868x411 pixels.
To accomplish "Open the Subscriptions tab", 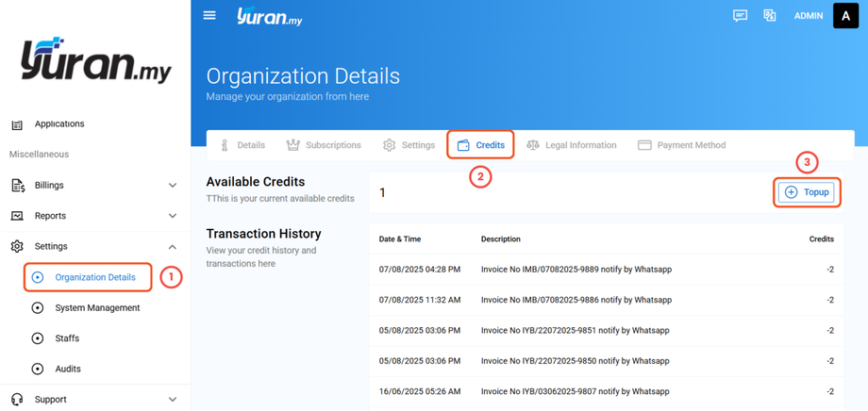I will [324, 145].
